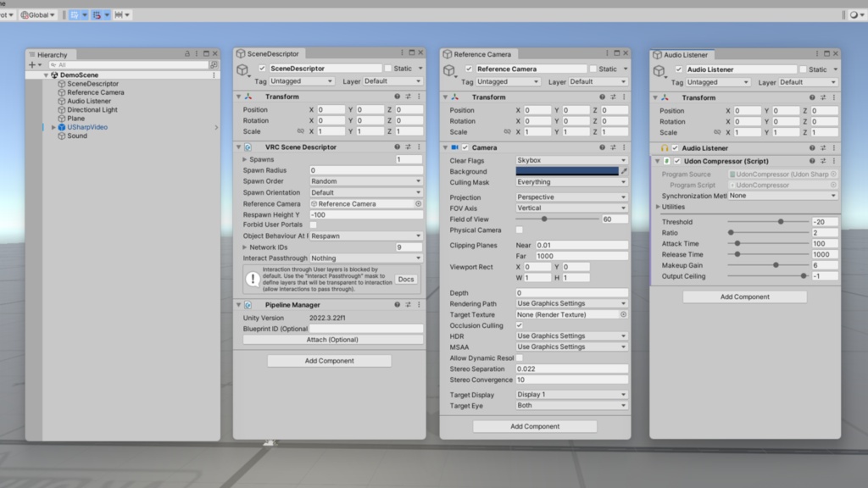Toggle the SceneDescriptor active checkbox
Screen dimensions: 868x488
click(263, 68)
